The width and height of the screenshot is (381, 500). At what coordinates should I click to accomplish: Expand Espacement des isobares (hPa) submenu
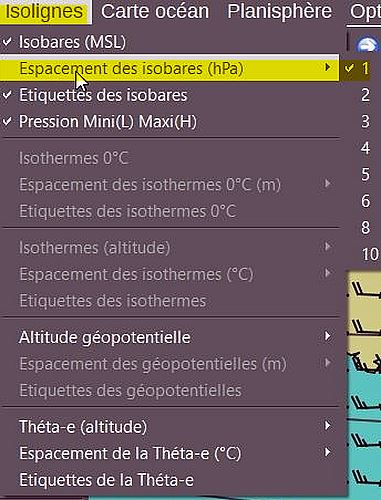[x=169, y=68]
